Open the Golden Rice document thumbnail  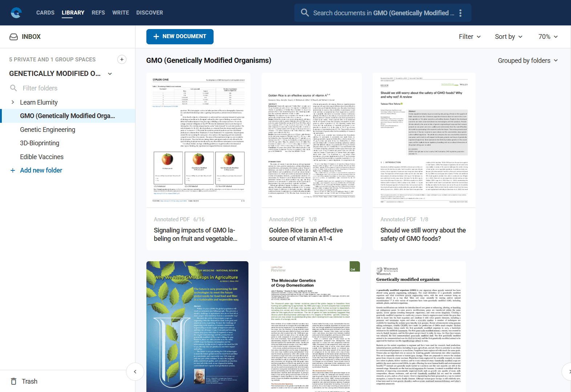pyautogui.click(x=311, y=140)
